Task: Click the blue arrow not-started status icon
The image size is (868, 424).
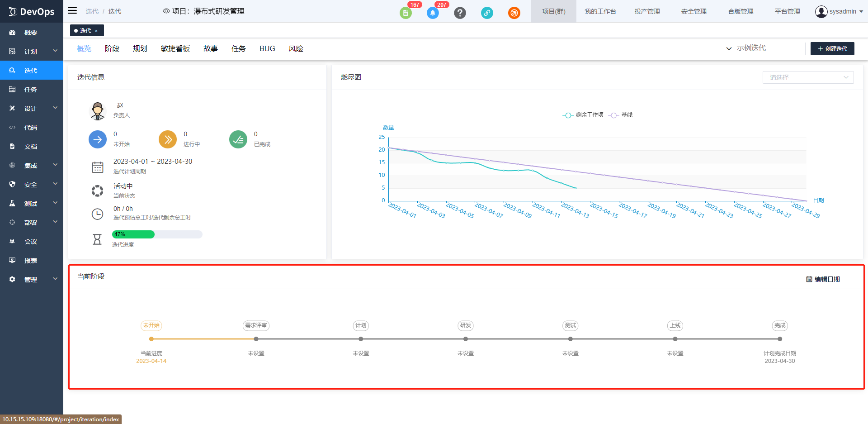Action: coord(98,139)
